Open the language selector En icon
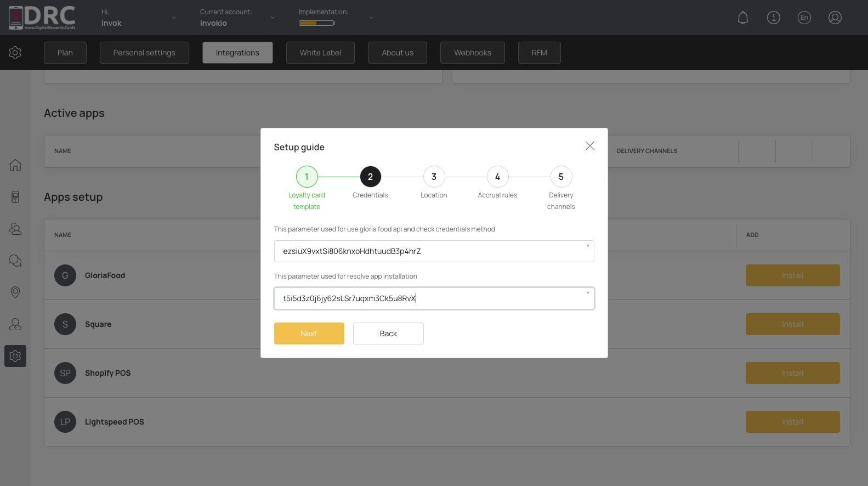 [804, 18]
